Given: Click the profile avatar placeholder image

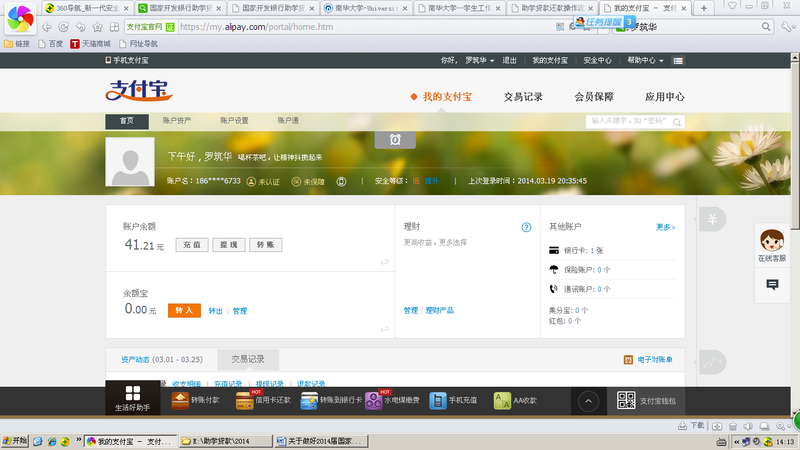Looking at the screenshot, I should [x=130, y=162].
